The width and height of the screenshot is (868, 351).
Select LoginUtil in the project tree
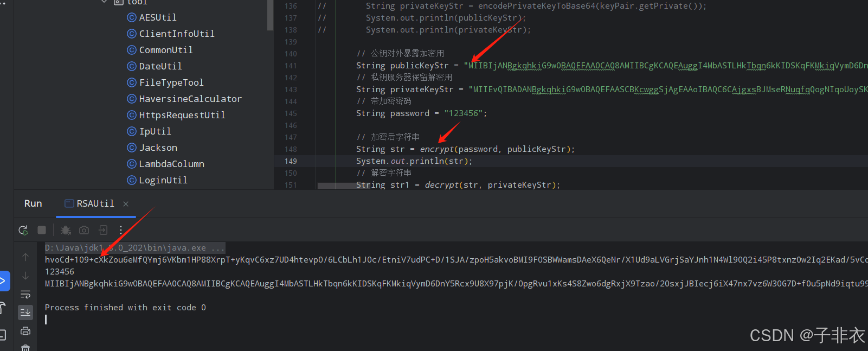point(163,180)
